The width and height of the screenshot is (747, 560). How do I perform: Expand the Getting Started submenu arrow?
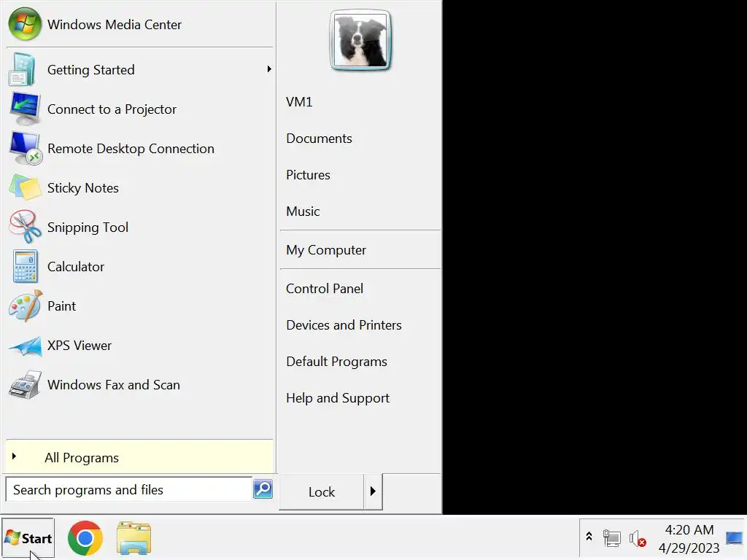coord(269,69)
